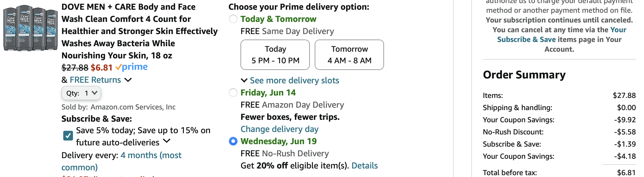This screenshot has height=177, width=644.
Task: Expand the FREE Returns chevron
Action: 128,80
